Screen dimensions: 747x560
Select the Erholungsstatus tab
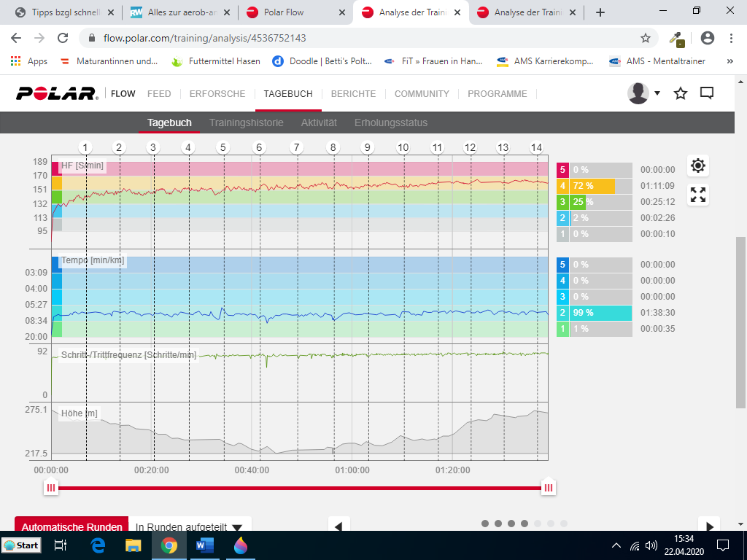click(391, 122)
